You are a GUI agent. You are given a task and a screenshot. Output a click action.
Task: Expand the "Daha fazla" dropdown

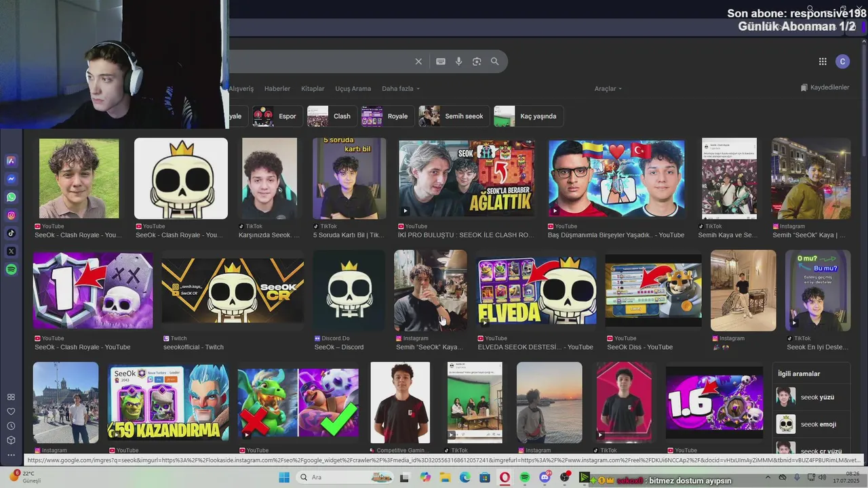pyautogui.click(x=401, y=89)
